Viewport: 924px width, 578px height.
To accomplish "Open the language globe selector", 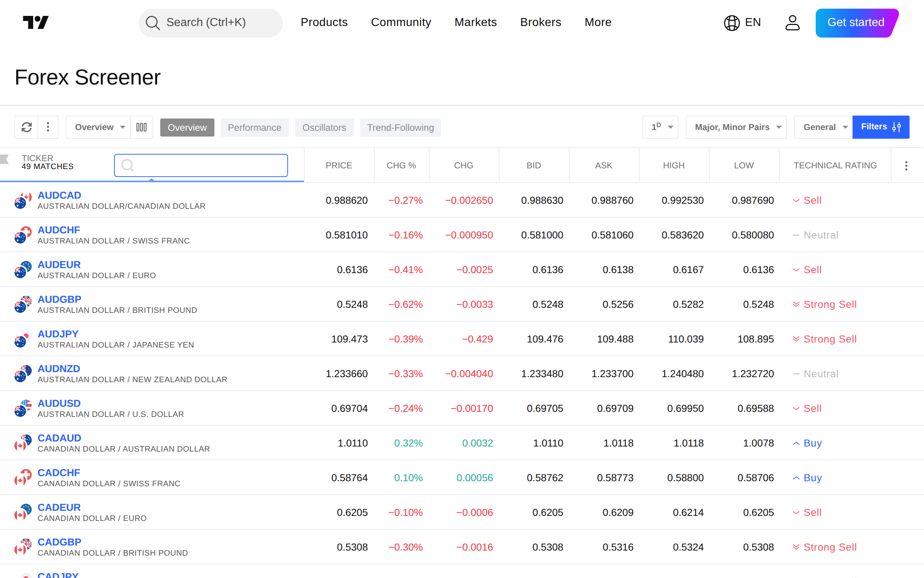I will coord(742,22).
